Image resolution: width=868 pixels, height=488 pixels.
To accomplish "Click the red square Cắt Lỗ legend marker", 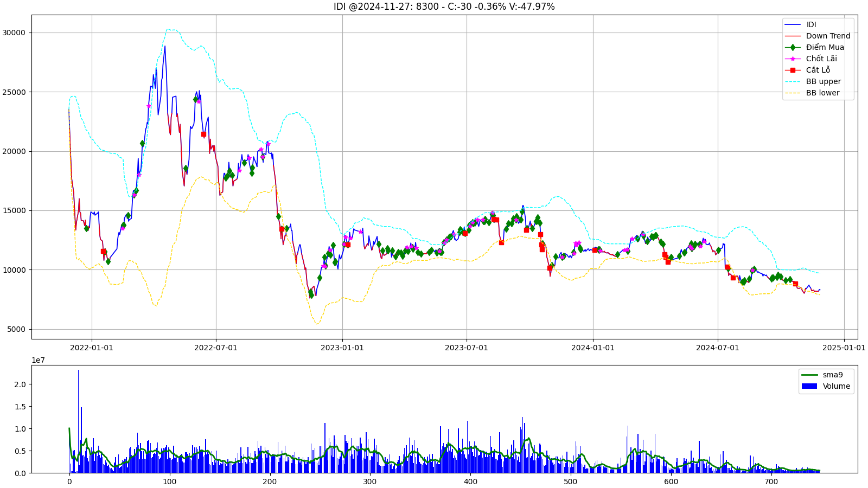I will [793, 70].
